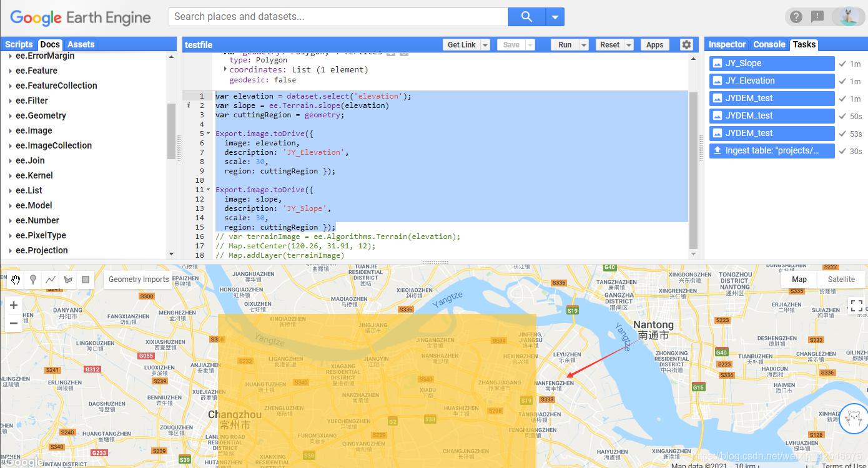
Task: Click the orange geometry rectangle on map
Action: 377,391
